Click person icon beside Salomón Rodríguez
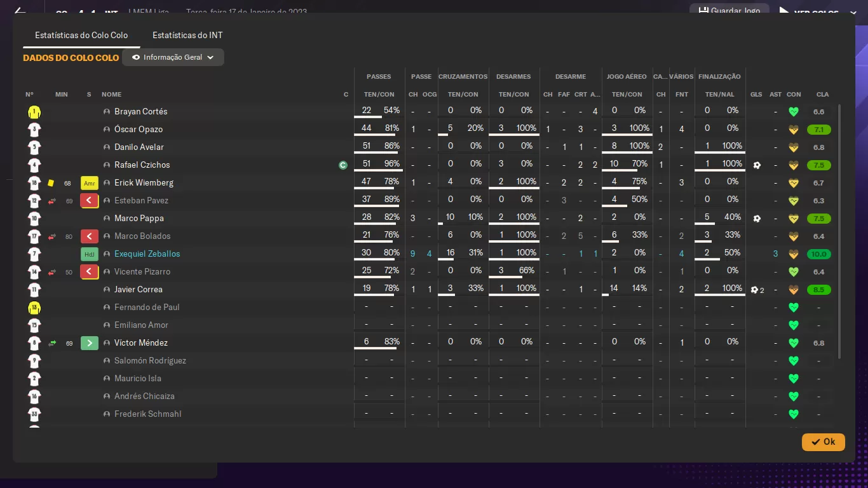Viewport: 868px width, 488px height. click(107, 361)
